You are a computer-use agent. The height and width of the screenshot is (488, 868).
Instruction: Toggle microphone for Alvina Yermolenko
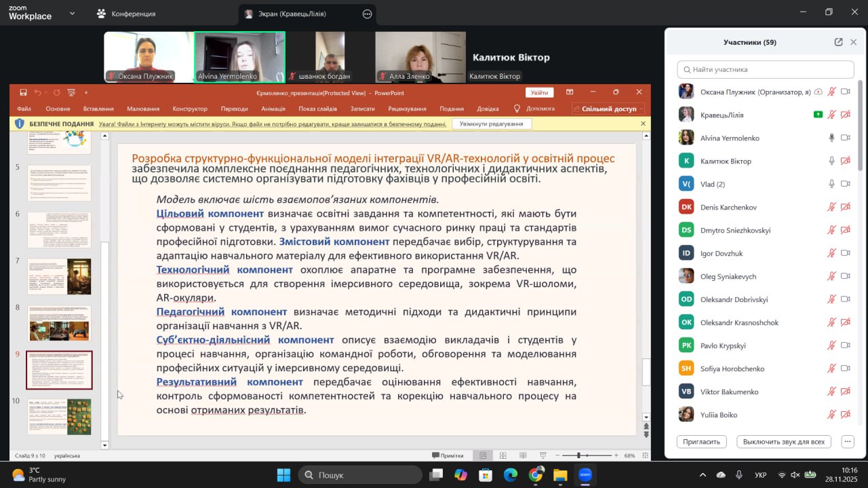click(831, 138)
